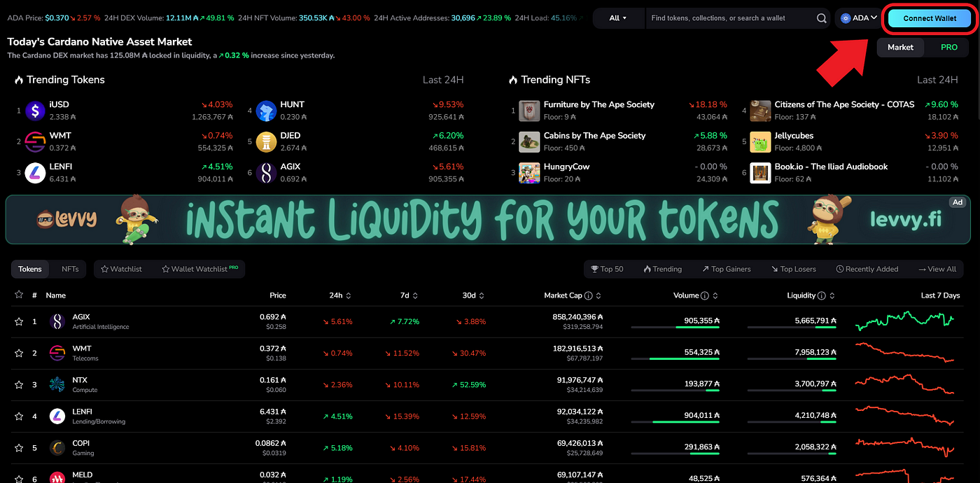Click the WMT trending token logo
Screen dimensions: 980x483
[36, 142]
